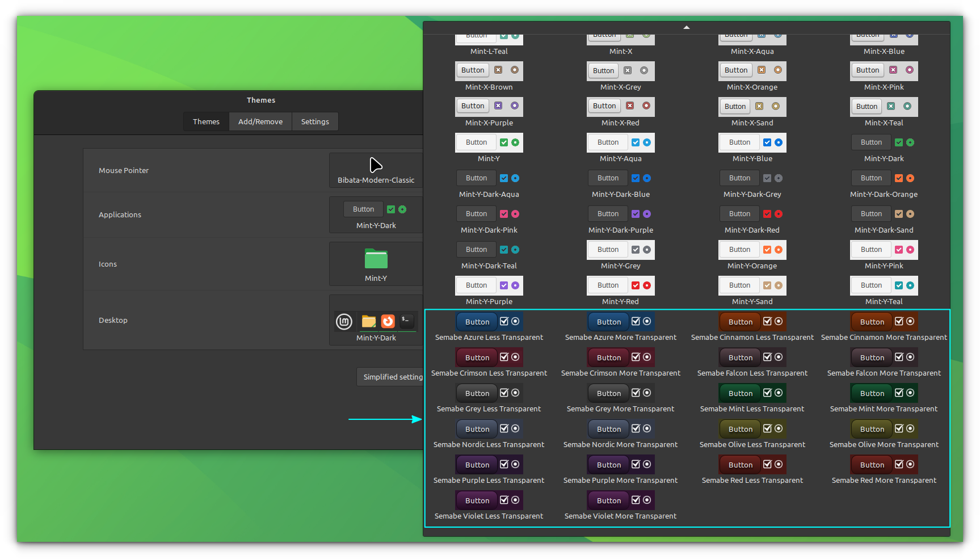This screenshot has width=980, height=560.
Task: Collapse the theme picker using the top arrow
Action: 686,26
